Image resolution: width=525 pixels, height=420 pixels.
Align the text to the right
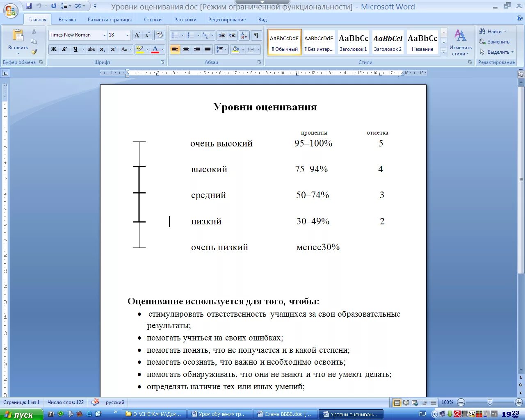197,49
